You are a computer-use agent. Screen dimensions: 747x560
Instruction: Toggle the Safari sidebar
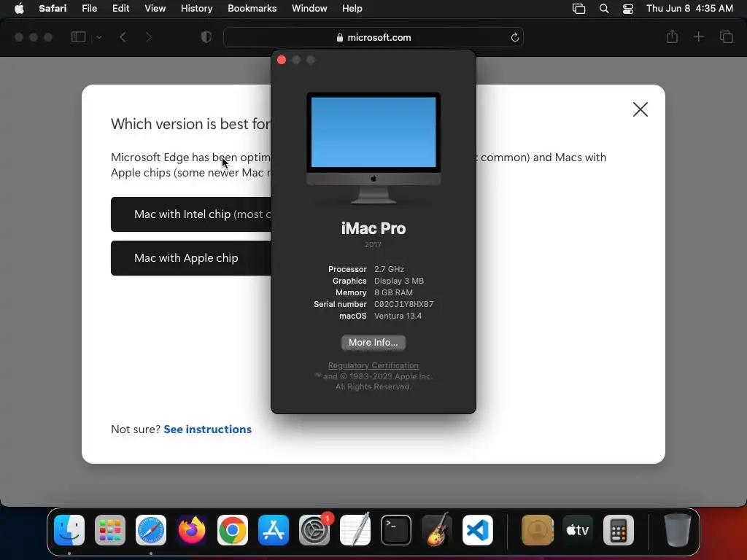(x=78, y=37)
